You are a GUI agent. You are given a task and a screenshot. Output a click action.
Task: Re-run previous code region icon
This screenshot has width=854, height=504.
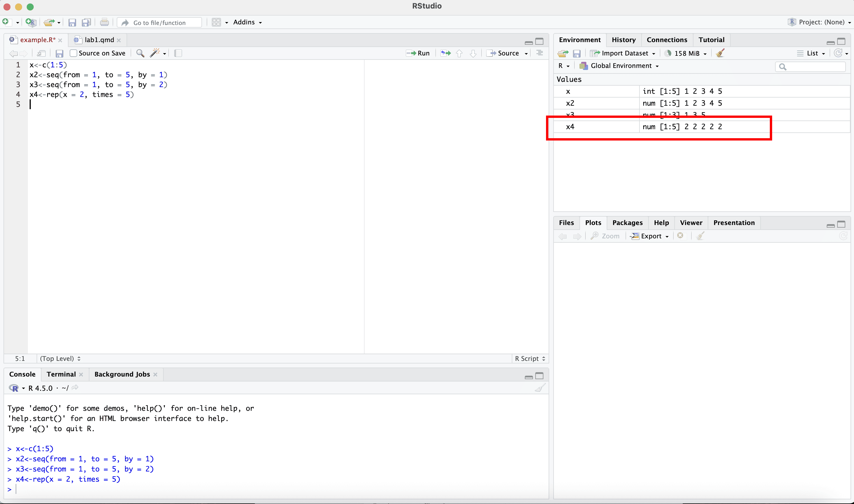click(446, 53)
